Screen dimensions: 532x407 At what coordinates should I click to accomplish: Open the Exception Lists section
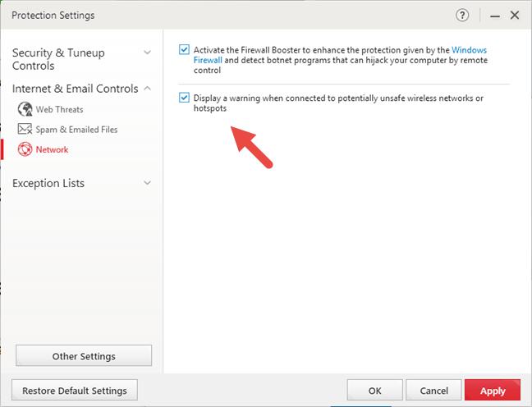coord(48,183)
